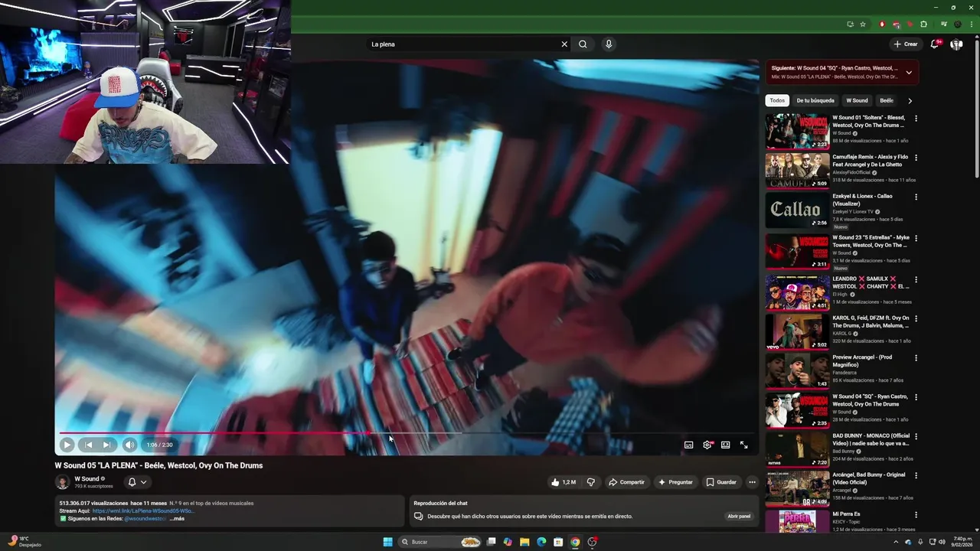
Task: Open the weather widget showing 18°C Despejado
Action: pos(23,542)
